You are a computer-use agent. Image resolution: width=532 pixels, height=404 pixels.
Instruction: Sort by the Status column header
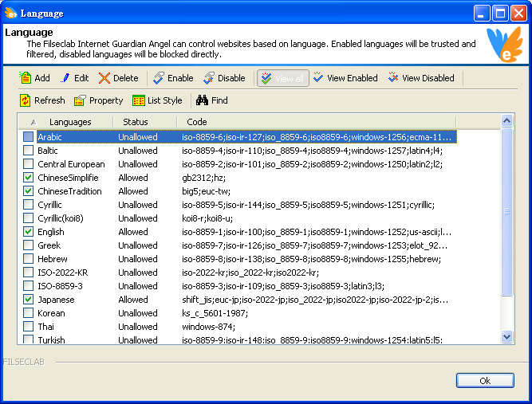coord(136,122)
